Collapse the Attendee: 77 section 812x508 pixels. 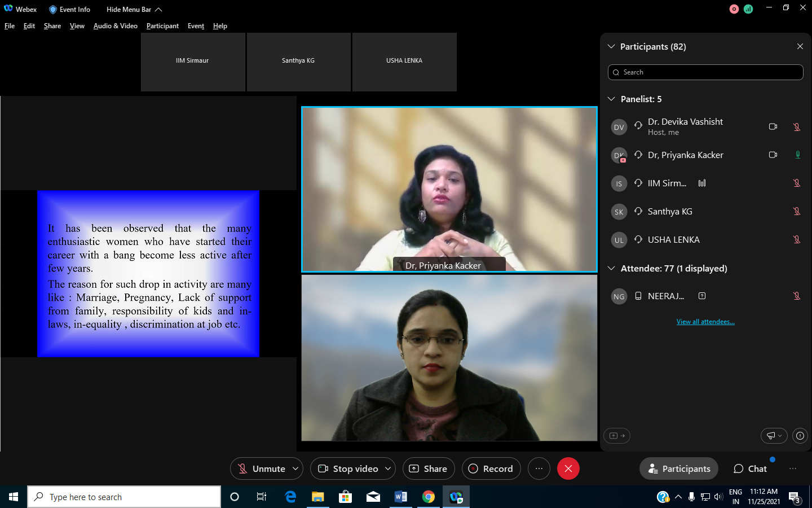(x=611, y=268)
